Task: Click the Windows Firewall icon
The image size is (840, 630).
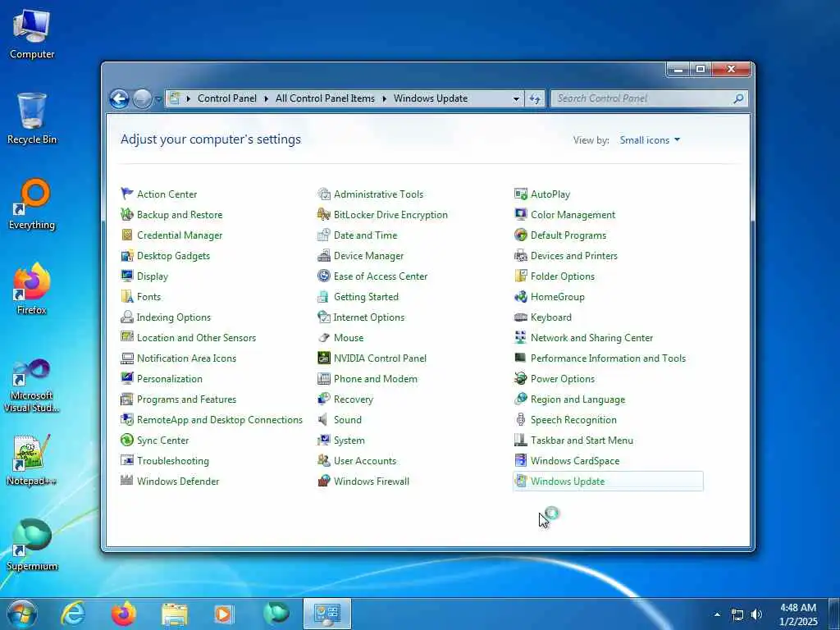Action: (323, 481)
